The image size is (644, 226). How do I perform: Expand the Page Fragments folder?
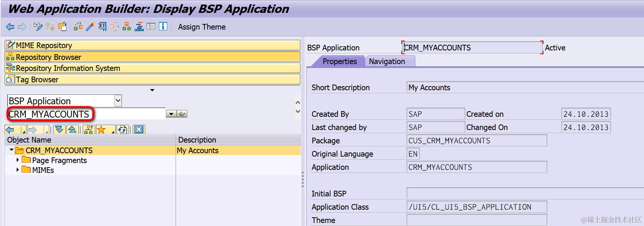(17, 160)
